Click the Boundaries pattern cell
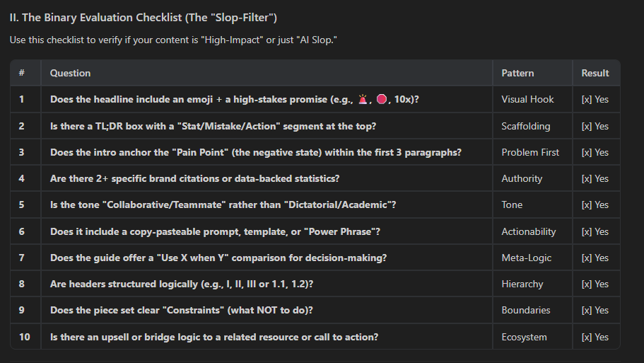The height and width of the screenshot is (363, 644). [526, 310]
